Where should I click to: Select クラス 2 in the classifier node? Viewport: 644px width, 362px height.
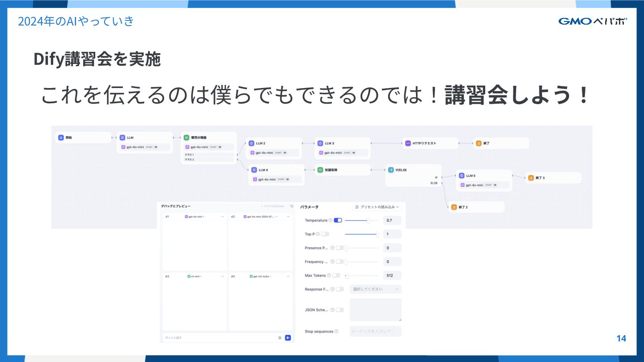209,160
